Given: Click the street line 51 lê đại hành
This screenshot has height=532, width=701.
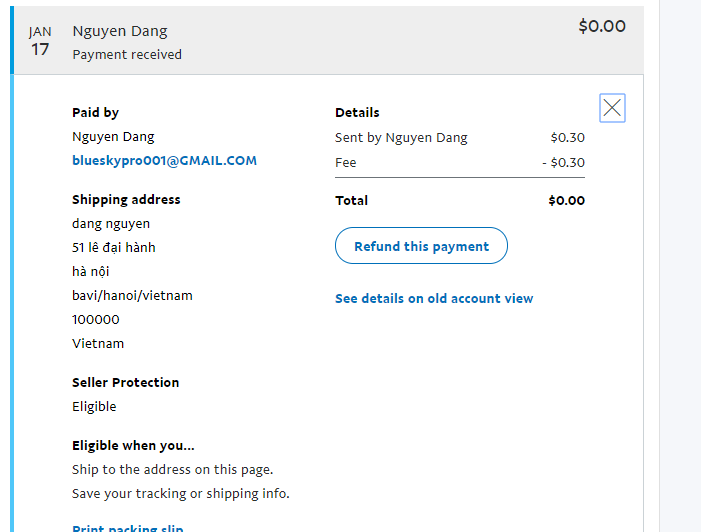Looking at the screenshot, I should coord(114,247).
